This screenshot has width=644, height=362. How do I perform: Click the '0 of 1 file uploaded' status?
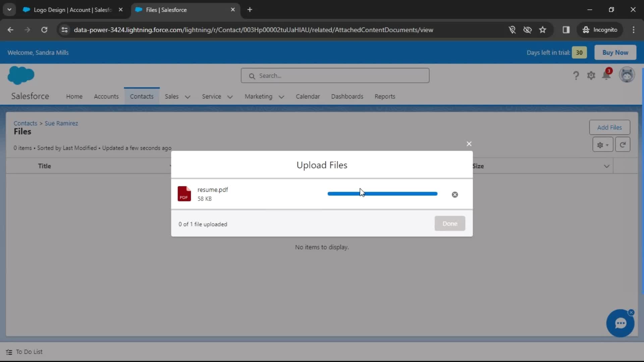[x=203, y=224]
